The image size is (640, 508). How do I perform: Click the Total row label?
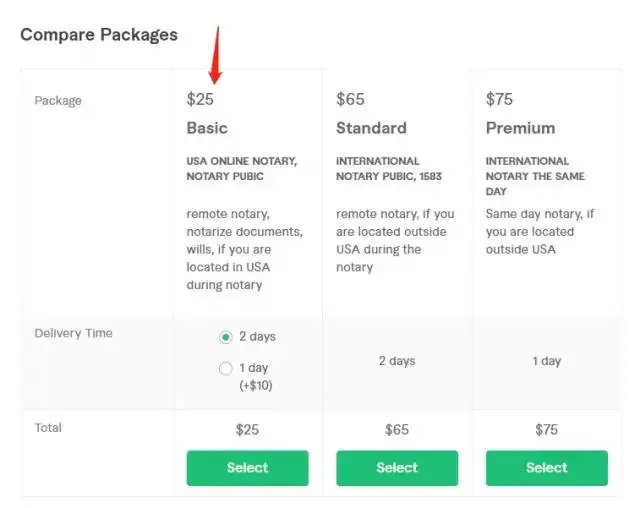pyautogui.click(x=48, y=428)
